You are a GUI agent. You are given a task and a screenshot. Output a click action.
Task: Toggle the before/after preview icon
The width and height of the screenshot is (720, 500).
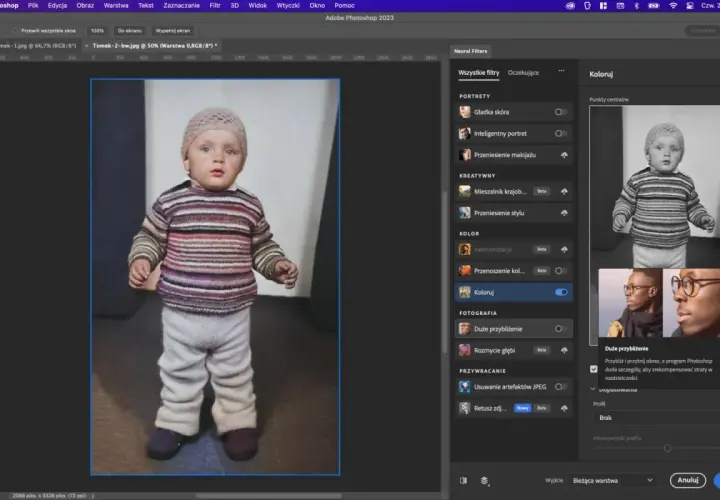pyautogui.click(x=463, y=480)
